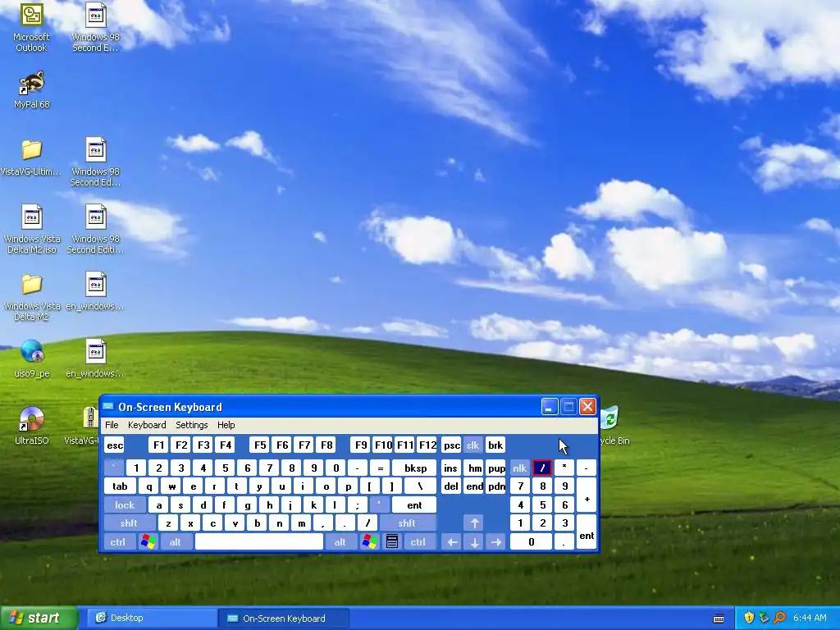This screenshot has height=630, width=840.
Task: Click the Start button
Action: coord(39,618)
